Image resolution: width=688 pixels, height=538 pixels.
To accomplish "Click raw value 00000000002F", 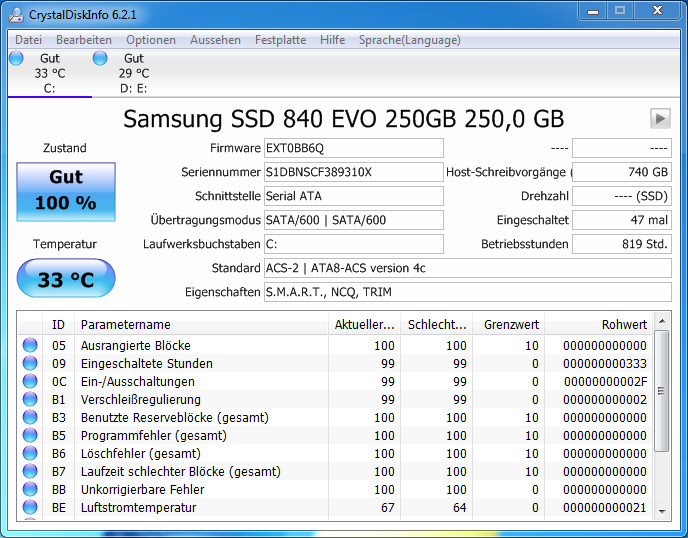I will (x=606, y=382).
